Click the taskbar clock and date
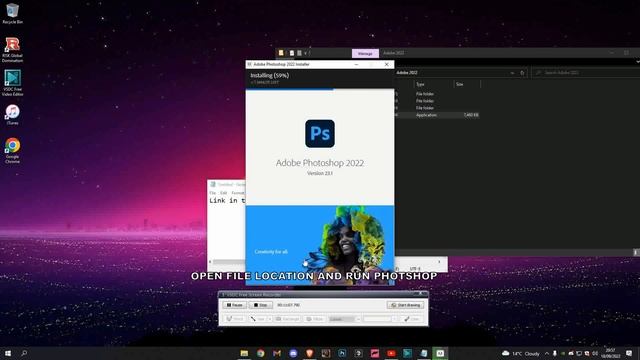 pyautogui.click(x=611, y=353)
